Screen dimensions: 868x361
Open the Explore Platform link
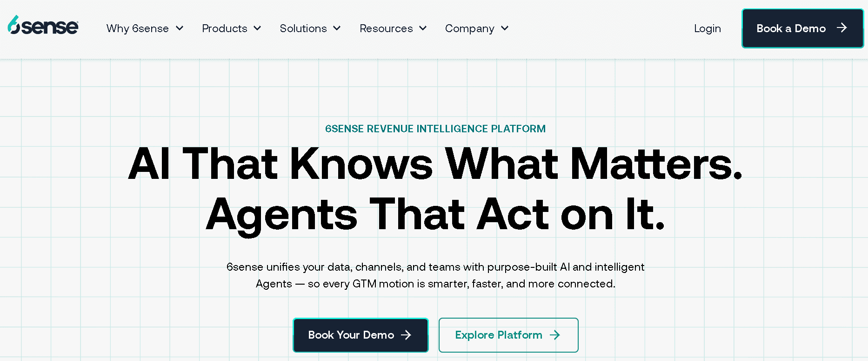(508, 335)
